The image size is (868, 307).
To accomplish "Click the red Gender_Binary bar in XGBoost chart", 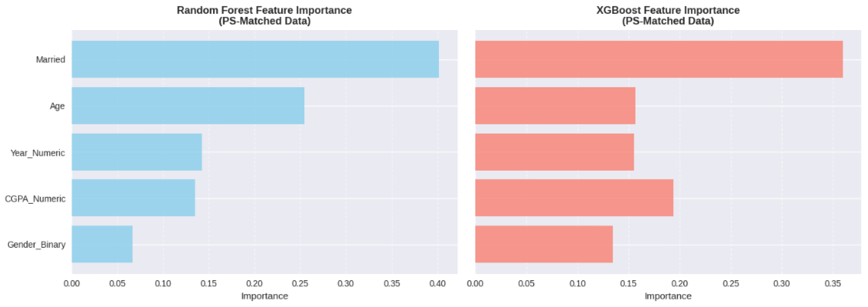I will coord(544,244).
